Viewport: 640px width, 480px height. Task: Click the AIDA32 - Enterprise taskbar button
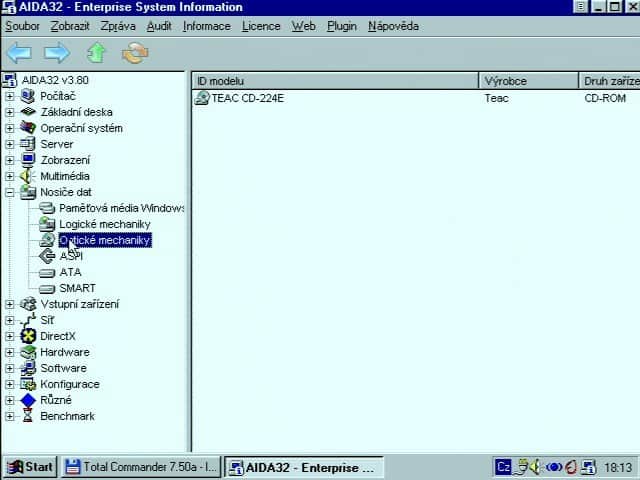pos(304,467)
